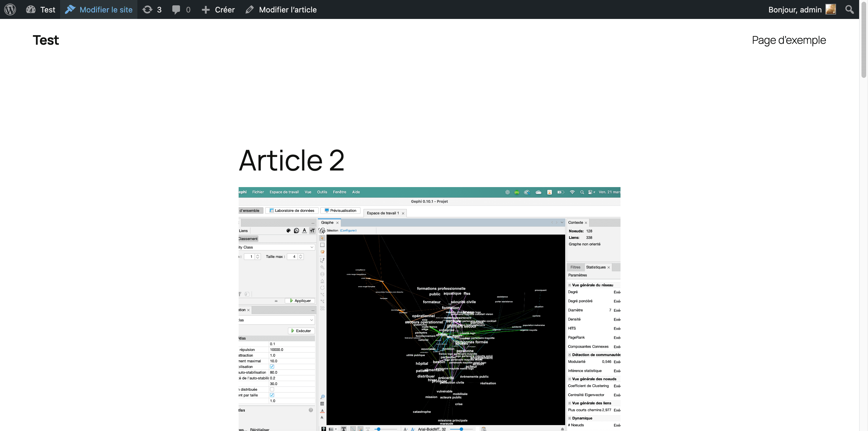The image size is (868, 431).
Task: Select the label color 'A' appearance icon
Action: (x=305, y=231)
